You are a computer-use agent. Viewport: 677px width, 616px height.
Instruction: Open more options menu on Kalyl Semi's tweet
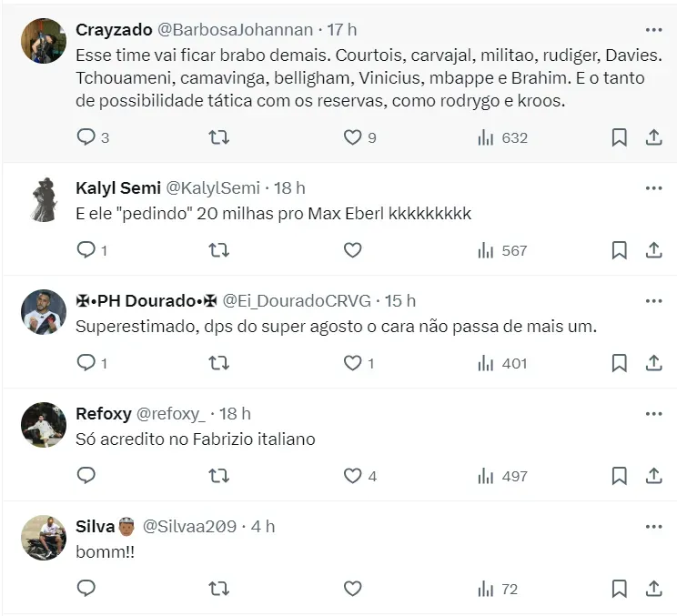click(x=653, y=187)
